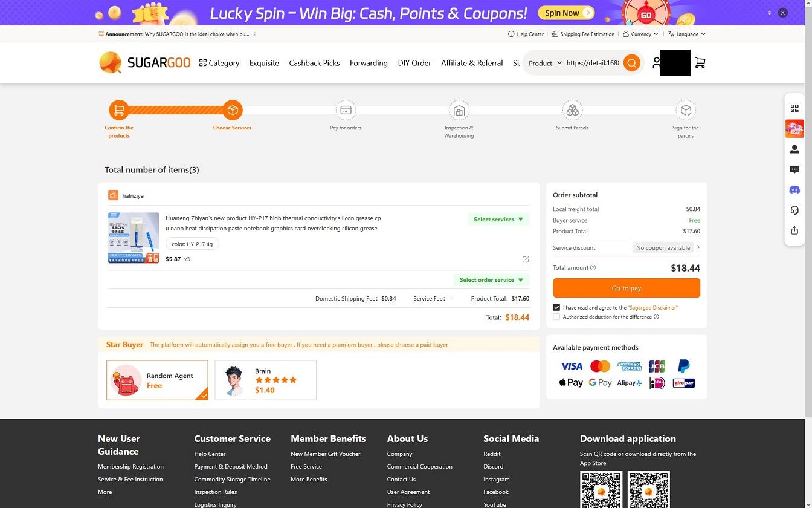Click the Inspection & Warehousing step icon
Image resolution: width=812 pixels, height=508 pixels.
point(459,110)
